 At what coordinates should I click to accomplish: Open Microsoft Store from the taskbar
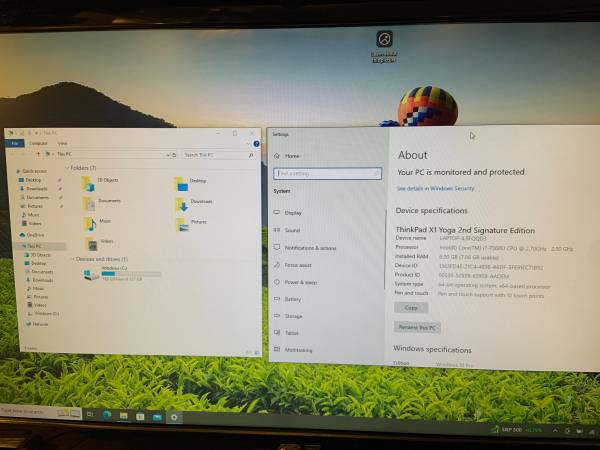(x=140, y=416)
